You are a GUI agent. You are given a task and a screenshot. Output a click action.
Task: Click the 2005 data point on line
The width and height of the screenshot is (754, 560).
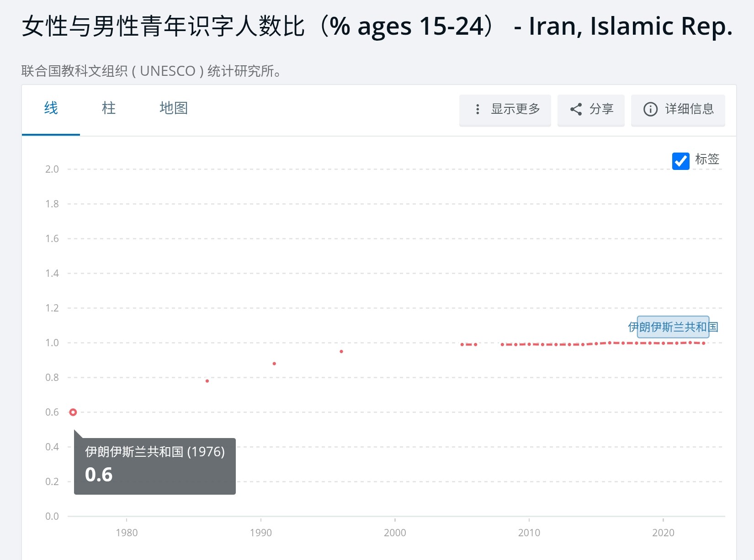[462, 344]
